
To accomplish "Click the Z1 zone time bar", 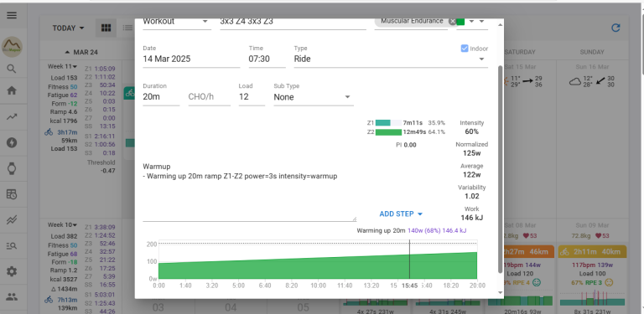I will (388, 122).
